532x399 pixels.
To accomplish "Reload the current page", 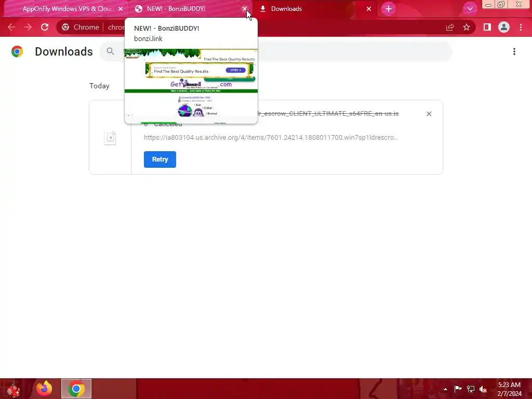I will coord(45,27).
